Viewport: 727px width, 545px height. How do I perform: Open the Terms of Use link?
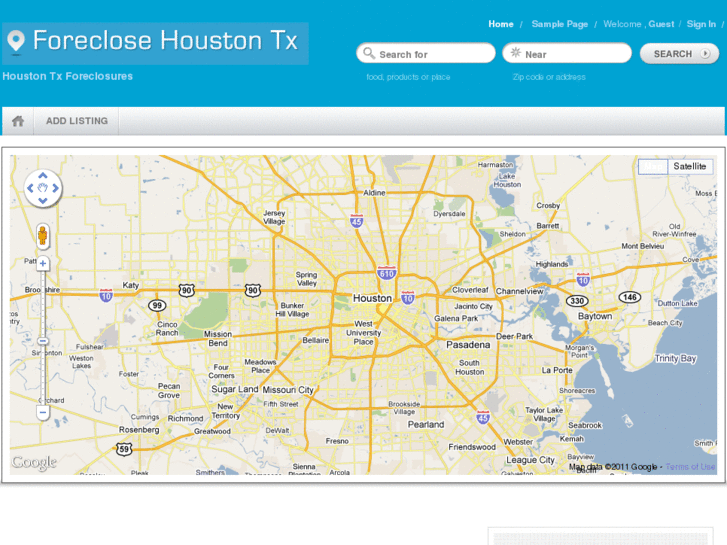(x=690, y=467)
